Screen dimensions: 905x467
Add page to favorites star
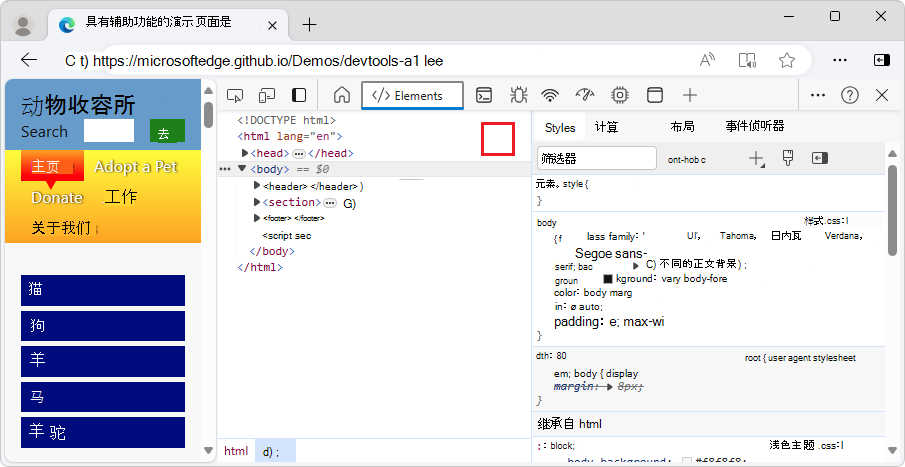tap(787, 60)
